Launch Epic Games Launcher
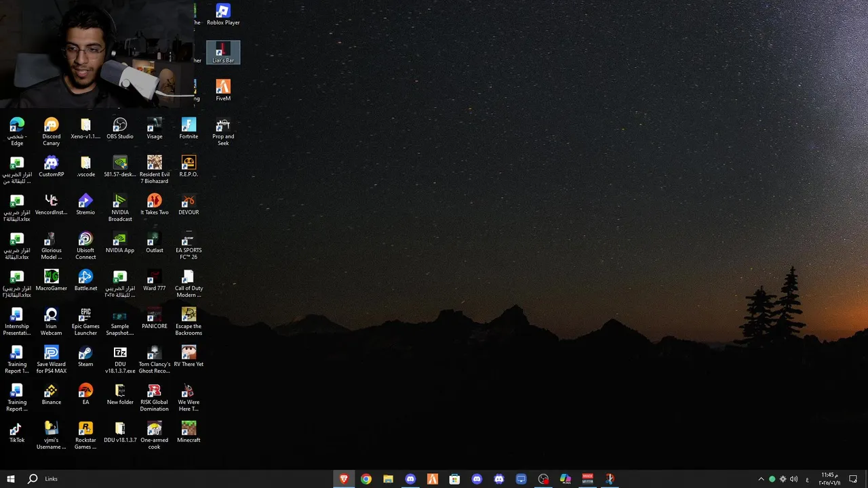 [85, 321]
